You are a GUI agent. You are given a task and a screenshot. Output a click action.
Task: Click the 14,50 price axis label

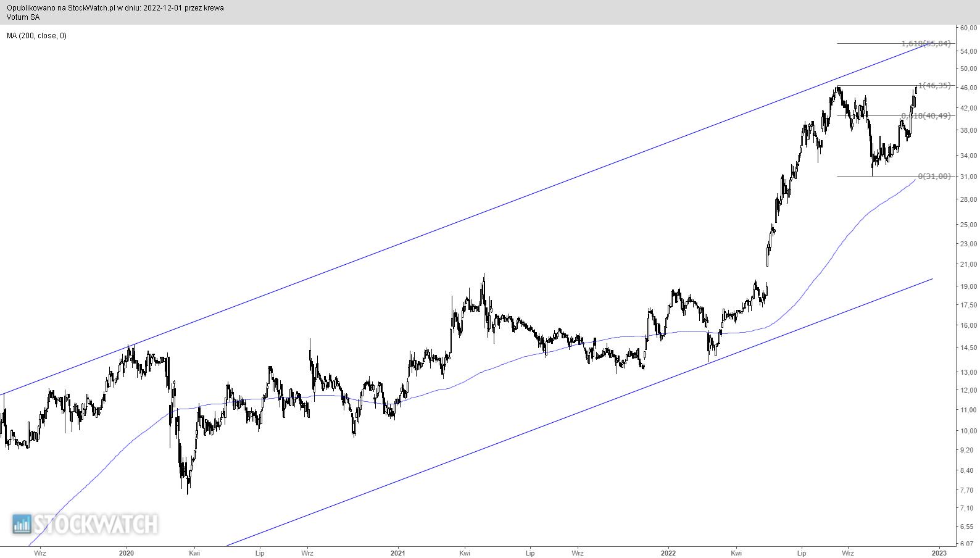click(968, 348)
